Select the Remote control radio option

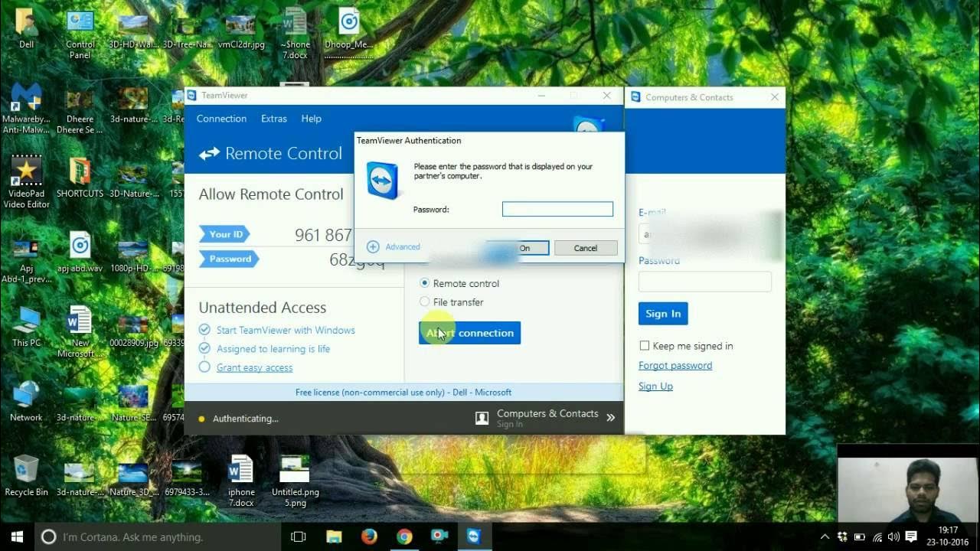pos(425,283)
